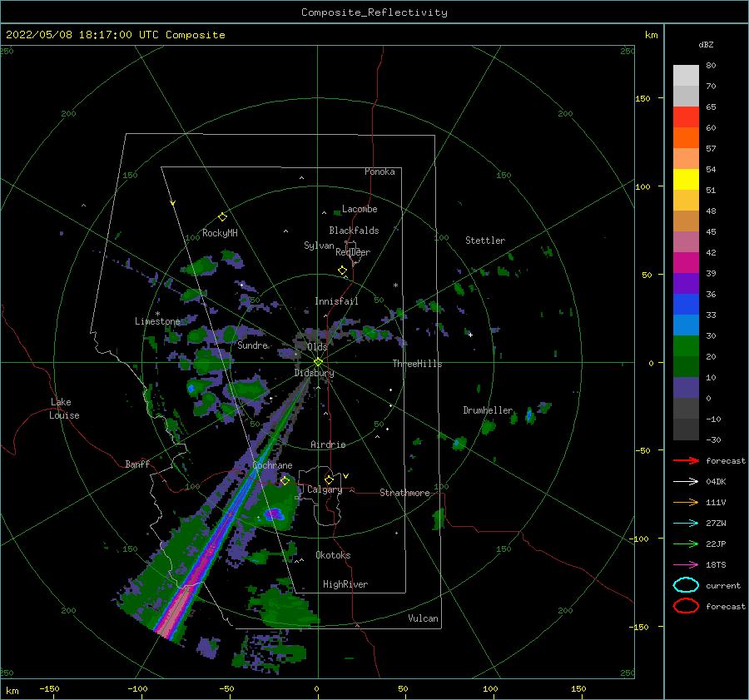The image size is (749, 700).
Task: Click the Blackfalds city label
Action: click(354, 231)
